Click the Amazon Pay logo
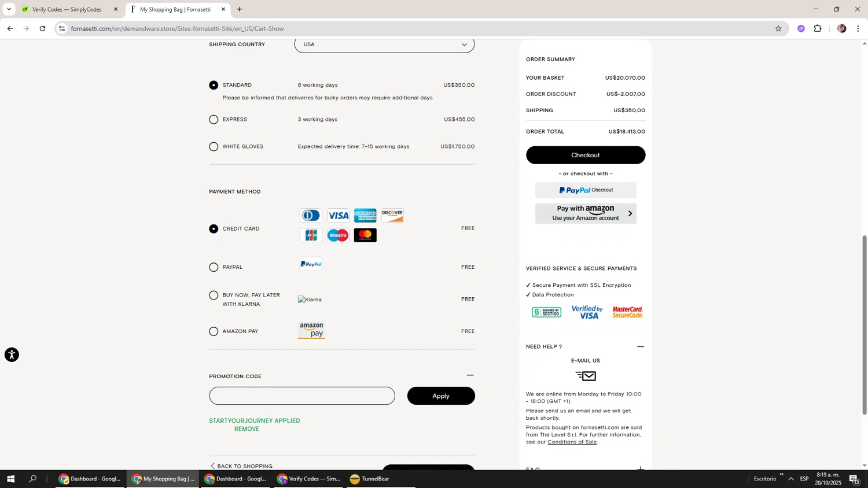Screen dimensions: 868x488 311,331
